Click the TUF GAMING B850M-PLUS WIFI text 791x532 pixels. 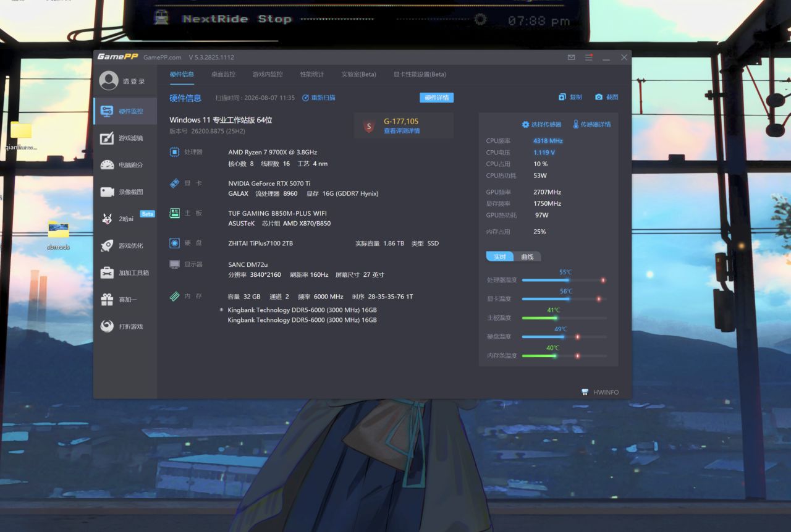[277, 213]
